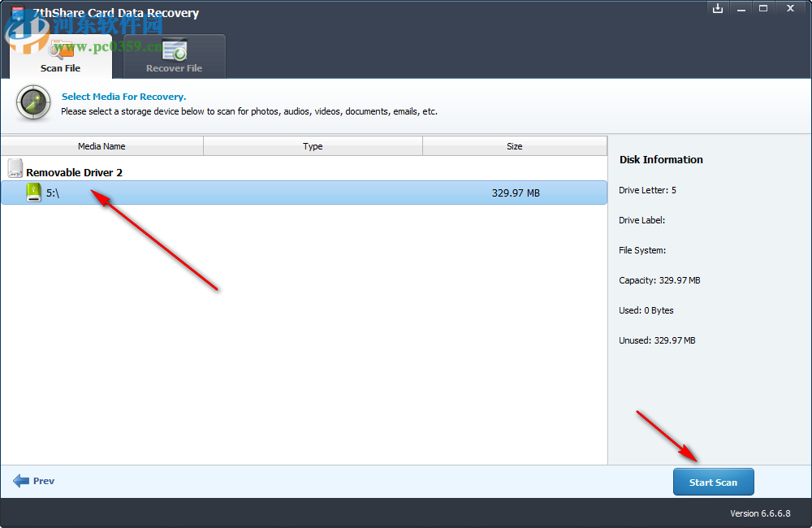812x528 pixels.
Task: Click the Disk Information heading
Action: [x=661, y=159]
